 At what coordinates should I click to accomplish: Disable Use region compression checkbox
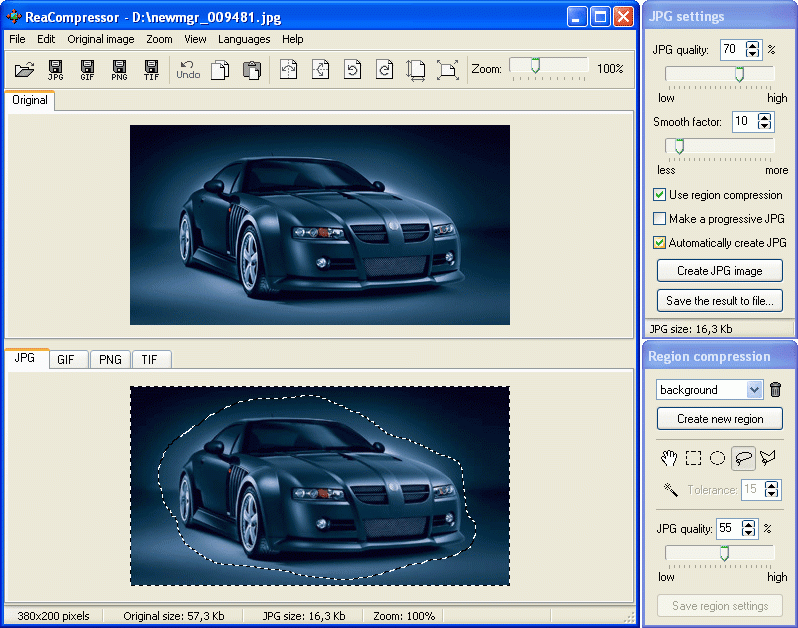pyautogui.click(x=660, y=195)
